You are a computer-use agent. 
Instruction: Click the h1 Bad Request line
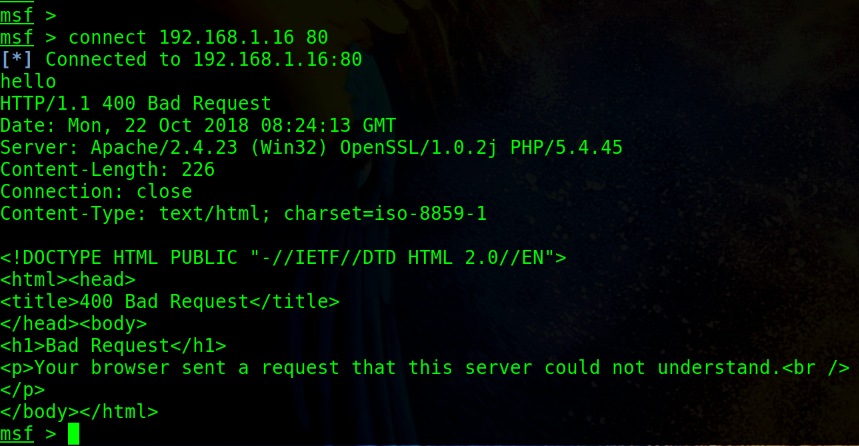pyautogui.click(x=113, y=345)
